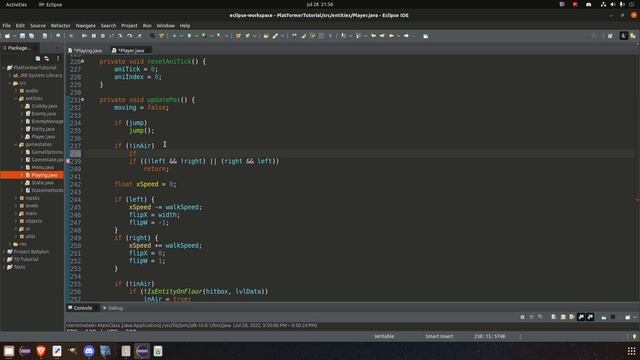Switch to the Playing.java editor tab
Image resolution: width=640 pixels, height=360 pixels.
coord(85,50)
